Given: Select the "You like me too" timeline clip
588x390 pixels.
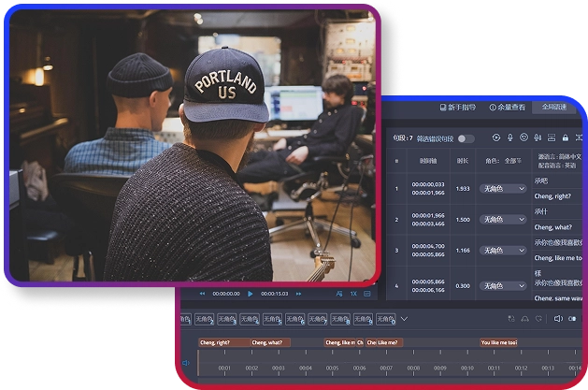Looking at the screenshot, I should click(499, 342).
